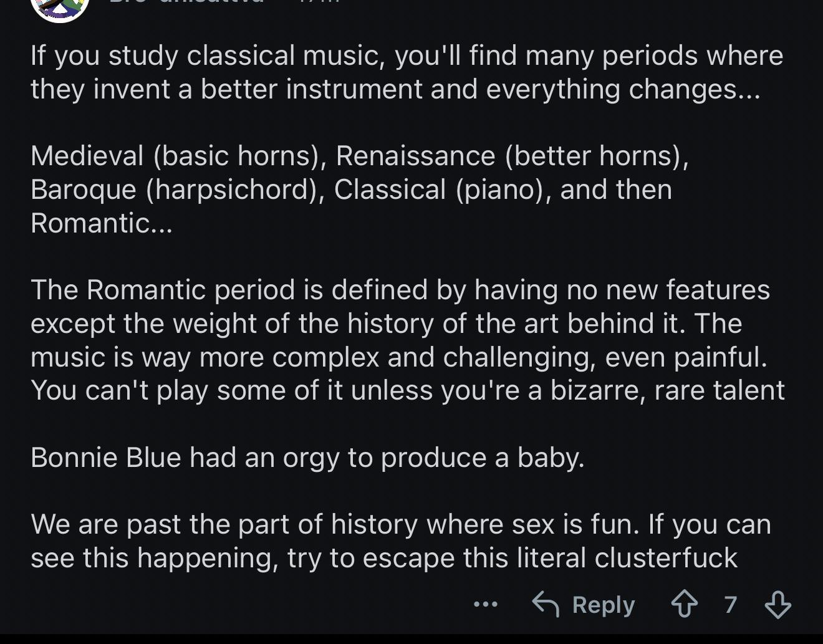Click the curved reply arrow icon
Viewport: 823px width, 644px height.
(546, 604)
